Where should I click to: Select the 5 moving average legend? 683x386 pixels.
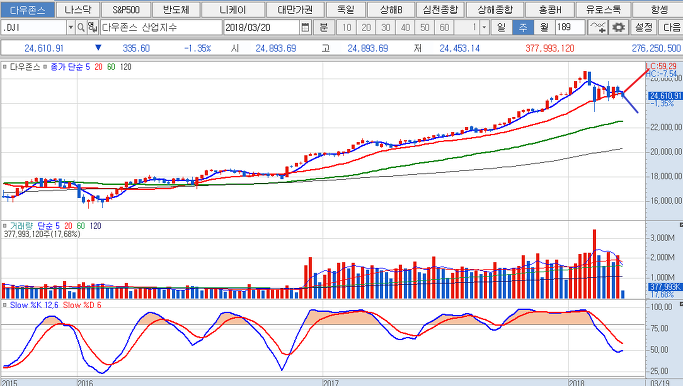[x=88, y=67]
